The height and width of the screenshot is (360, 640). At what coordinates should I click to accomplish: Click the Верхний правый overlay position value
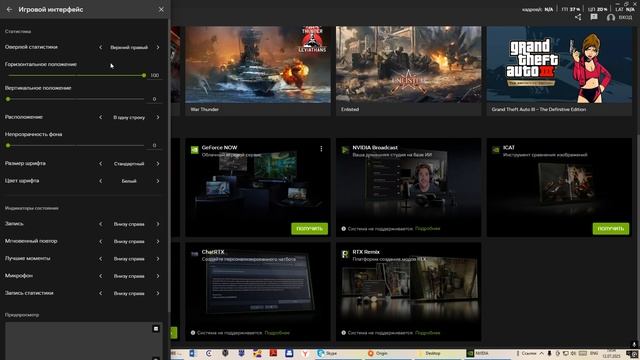(129, 47)
